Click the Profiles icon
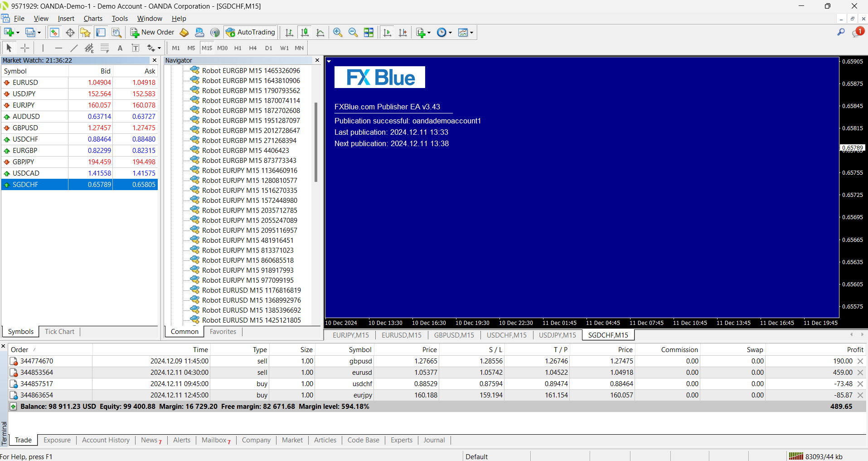The image size is (868, 461). point(30,32)
